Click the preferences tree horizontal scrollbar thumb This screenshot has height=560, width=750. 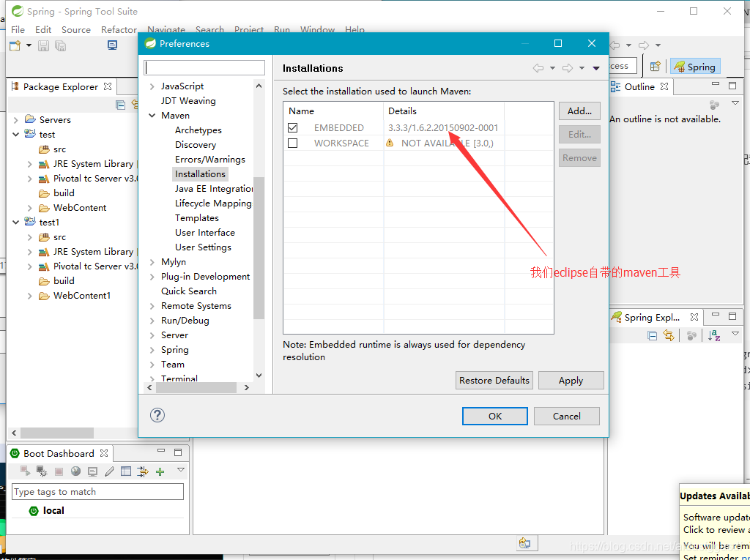coord(196,387)
